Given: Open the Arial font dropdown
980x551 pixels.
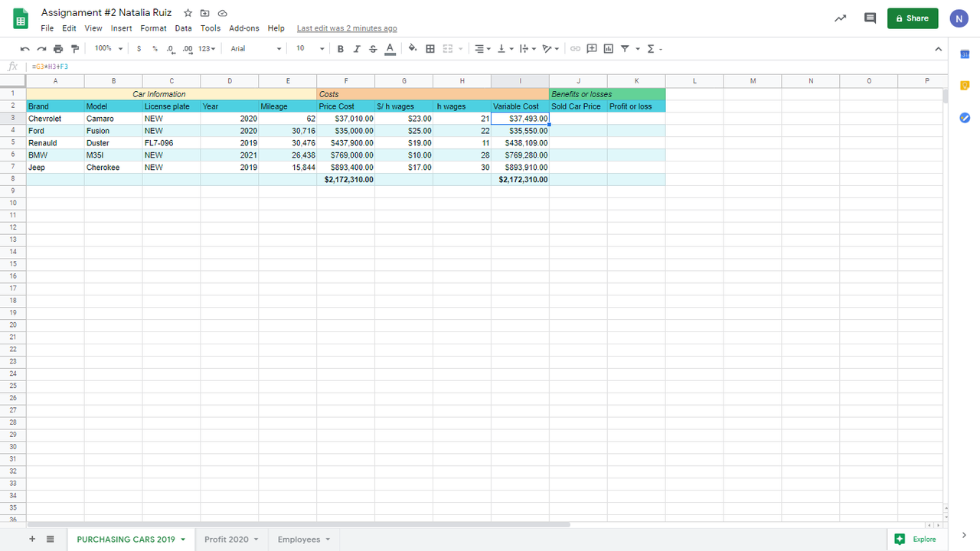Looking at the screenshot, I should [256, 48].
